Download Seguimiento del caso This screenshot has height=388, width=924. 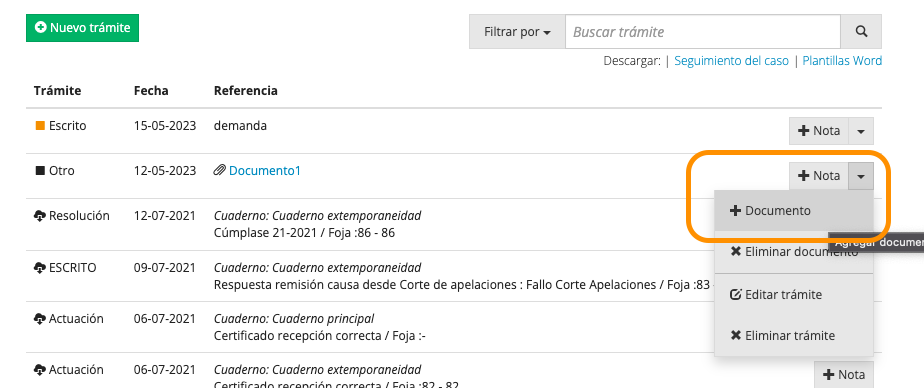[x=731, y=61]
